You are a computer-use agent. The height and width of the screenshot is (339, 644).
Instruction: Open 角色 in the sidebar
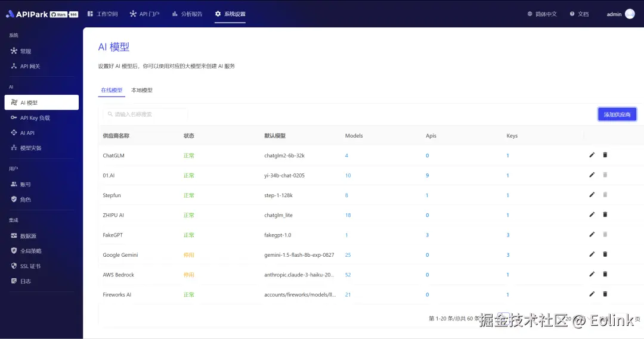click(42, 200)
